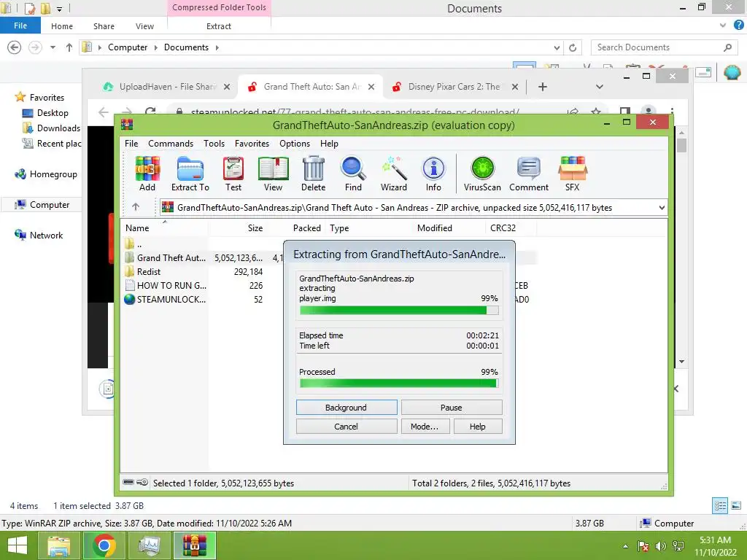This screenshot has height=560, width=747.
Task: Click the SFX toolbar icon
Action: tap(572, 174)
